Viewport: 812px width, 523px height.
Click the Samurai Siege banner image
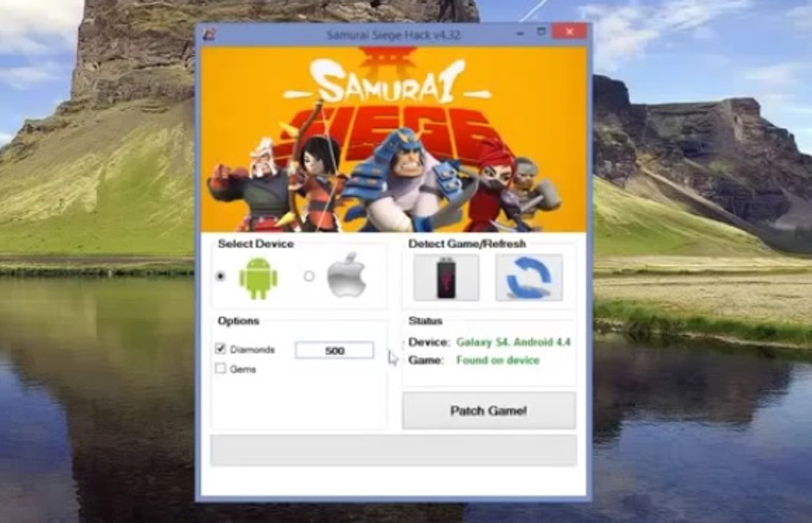pos(394,139)
